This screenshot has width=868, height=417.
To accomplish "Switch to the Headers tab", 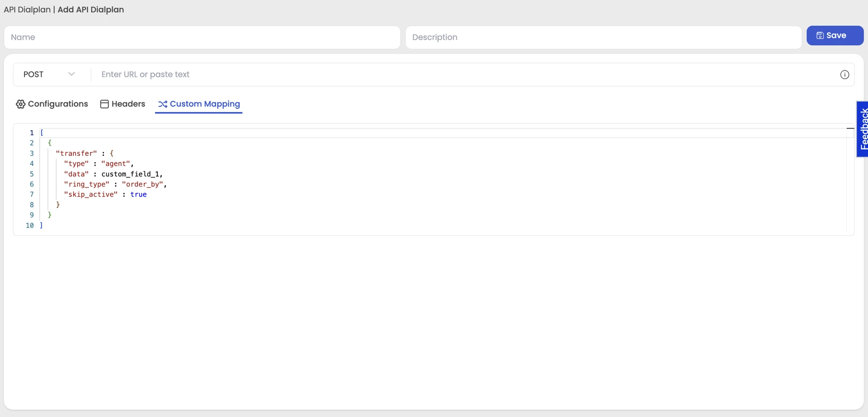I will point(123,104).
